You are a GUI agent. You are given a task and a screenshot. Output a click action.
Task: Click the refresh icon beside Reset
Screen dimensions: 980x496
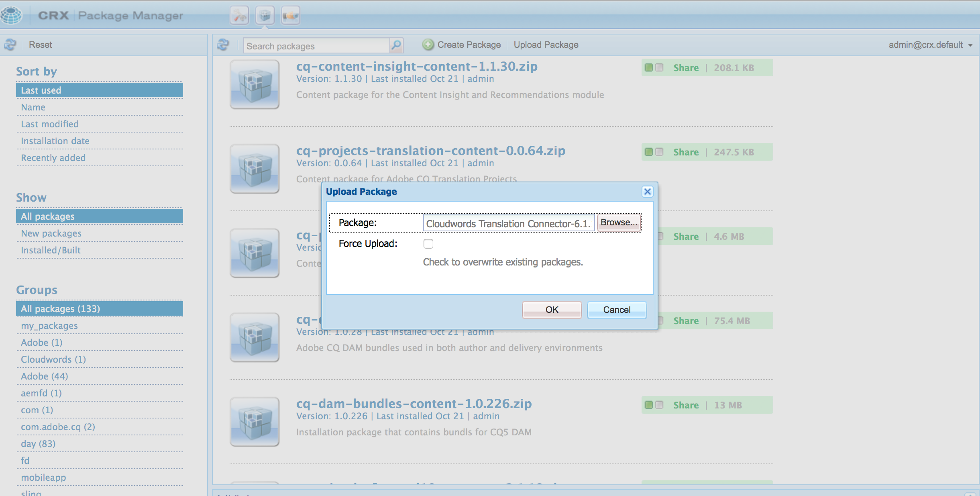(10, 45)
